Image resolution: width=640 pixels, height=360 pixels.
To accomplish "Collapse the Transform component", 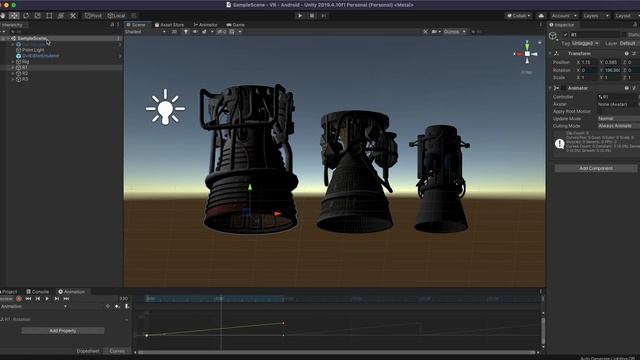I will [x=550, y=53].
